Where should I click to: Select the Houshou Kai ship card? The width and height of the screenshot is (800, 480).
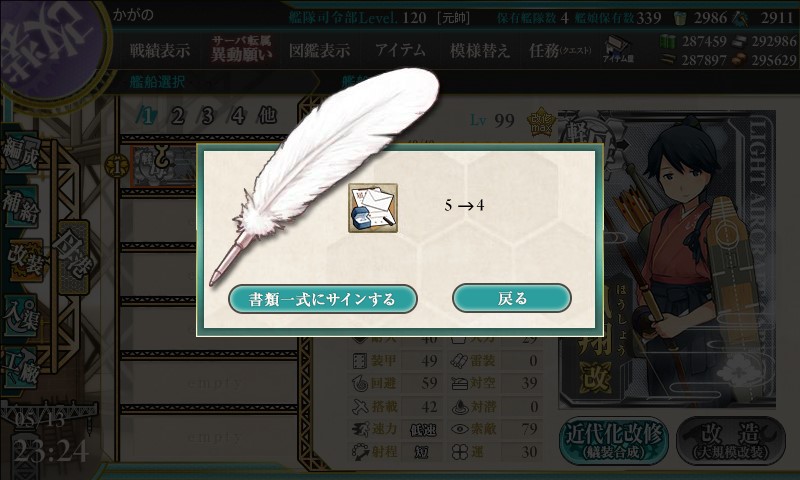point(667,259)
